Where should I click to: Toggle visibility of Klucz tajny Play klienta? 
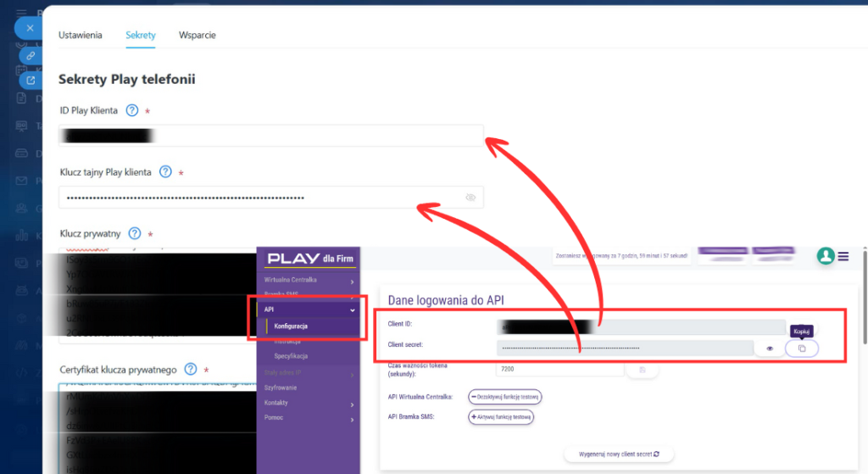pyautogui.click(x=470, y=198)
